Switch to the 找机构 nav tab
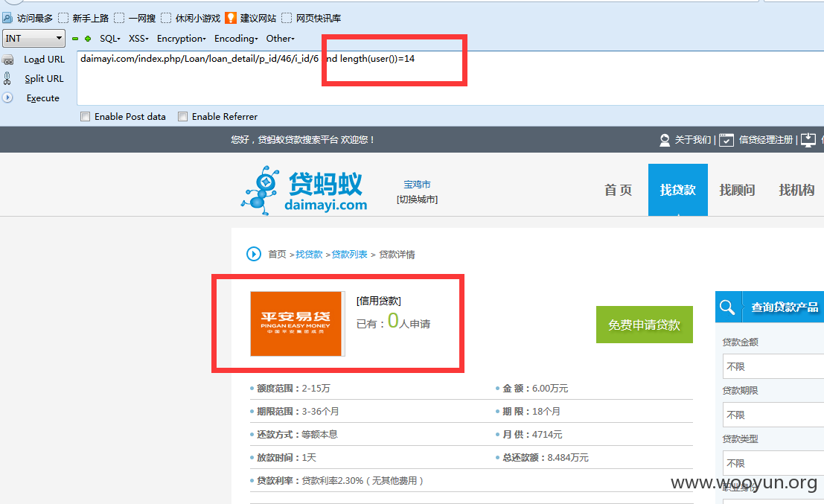 796,190
